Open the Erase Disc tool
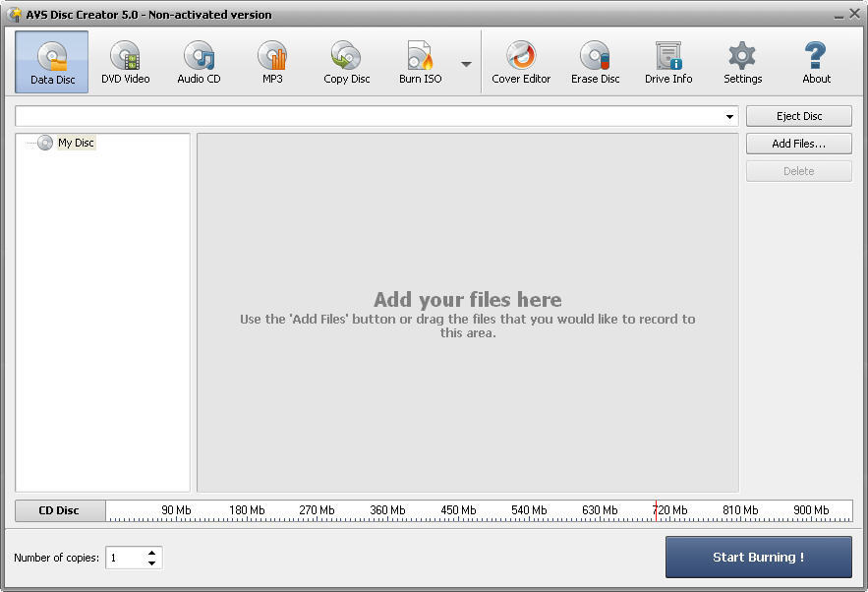 click(x=595, y=61)
